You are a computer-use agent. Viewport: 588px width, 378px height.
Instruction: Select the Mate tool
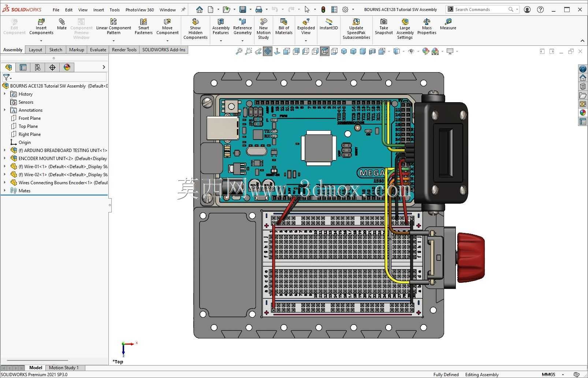pyautogui.click(x=62, y=24)
